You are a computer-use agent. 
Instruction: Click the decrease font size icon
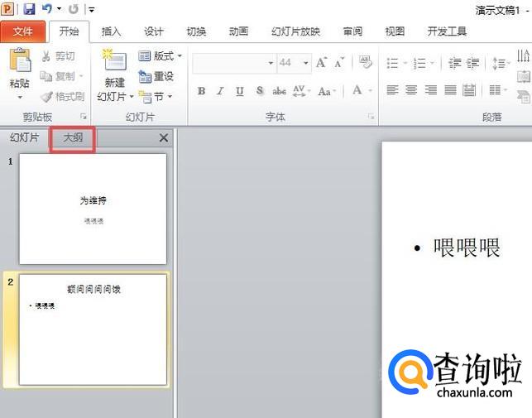339,62
